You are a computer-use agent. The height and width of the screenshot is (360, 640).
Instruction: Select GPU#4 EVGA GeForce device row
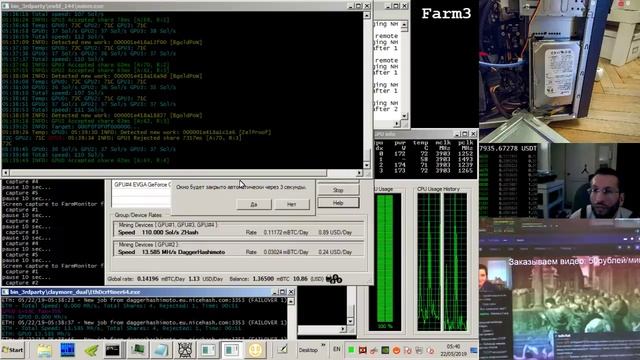tap(142, 185)
